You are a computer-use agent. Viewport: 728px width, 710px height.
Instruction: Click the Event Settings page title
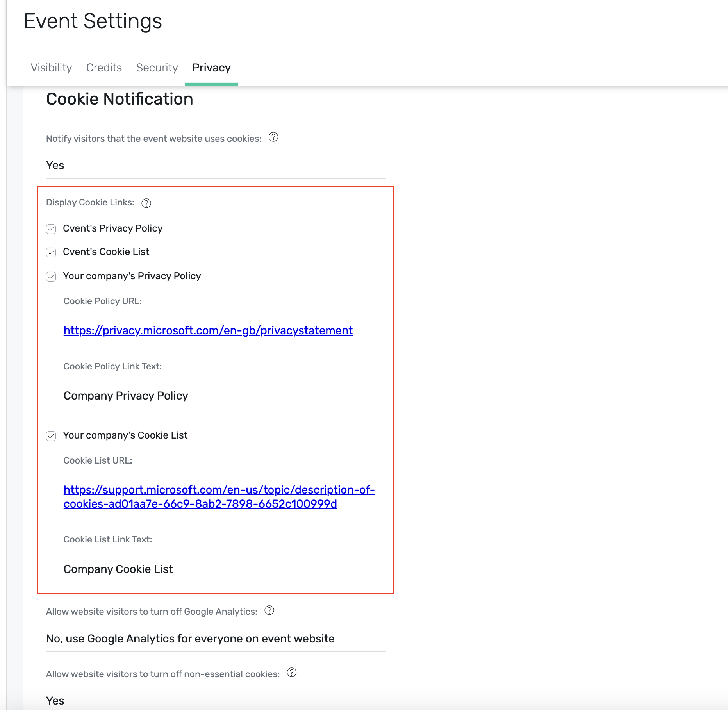[93, 21]
